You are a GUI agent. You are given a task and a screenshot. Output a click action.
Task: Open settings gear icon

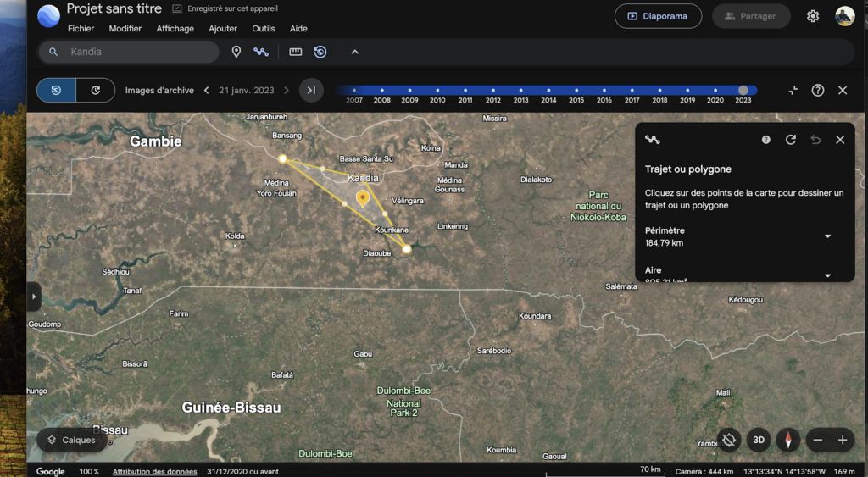[x=813, y=16]
